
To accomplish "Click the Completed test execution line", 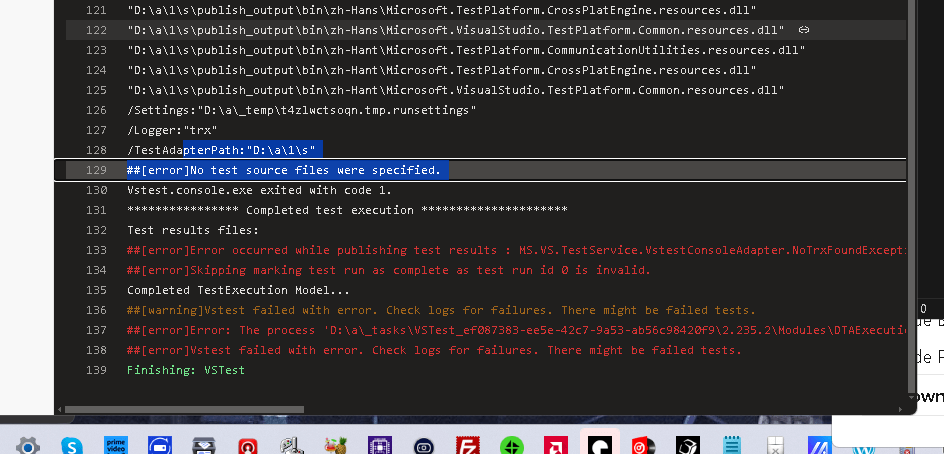I will 347,210.
